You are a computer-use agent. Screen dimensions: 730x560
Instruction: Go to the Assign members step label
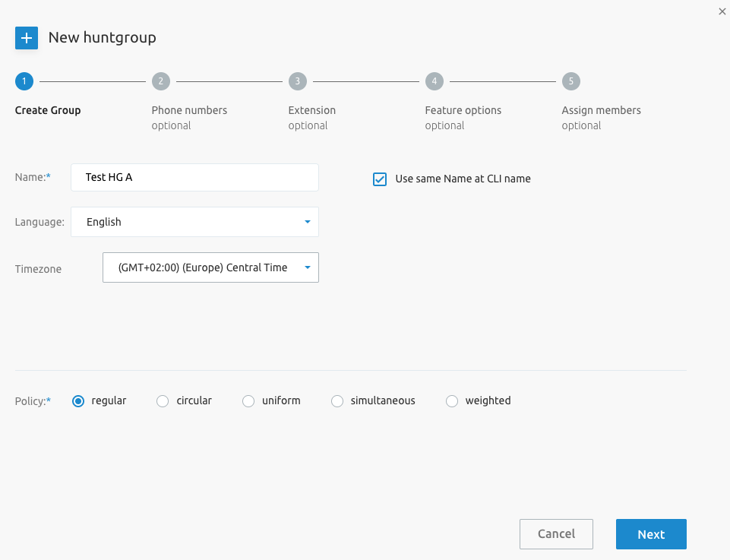tap(601, 110)
